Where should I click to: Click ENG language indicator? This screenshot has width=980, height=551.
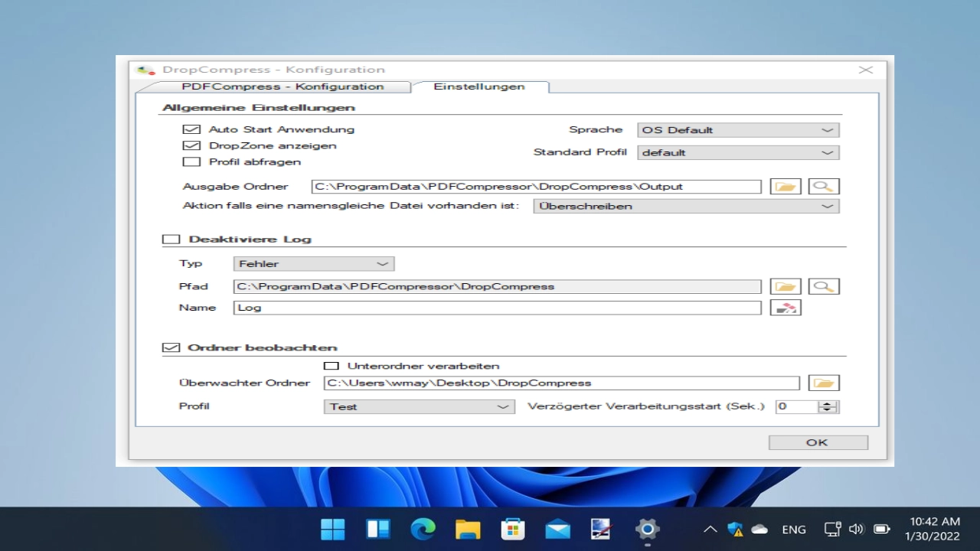(794, 529)
